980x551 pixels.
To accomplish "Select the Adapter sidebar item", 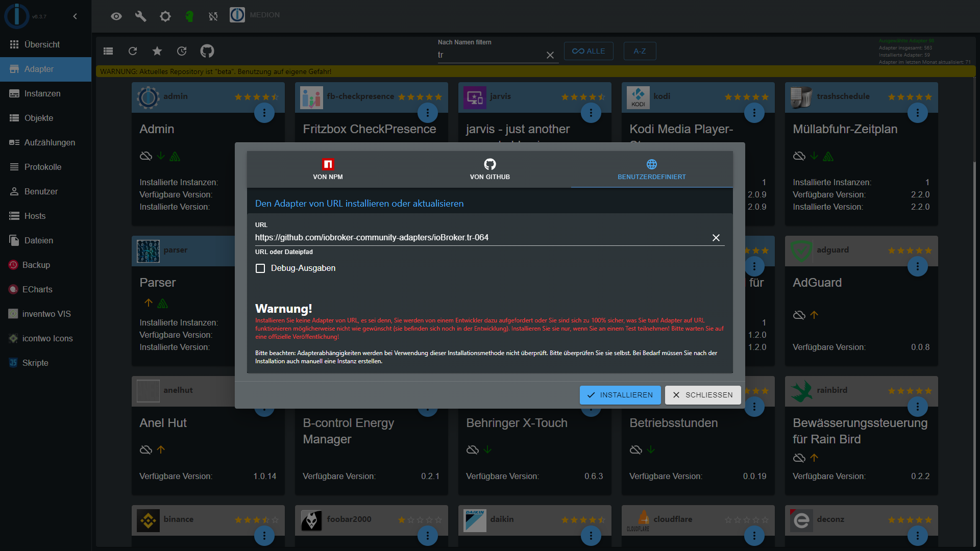I will (46, 69).
